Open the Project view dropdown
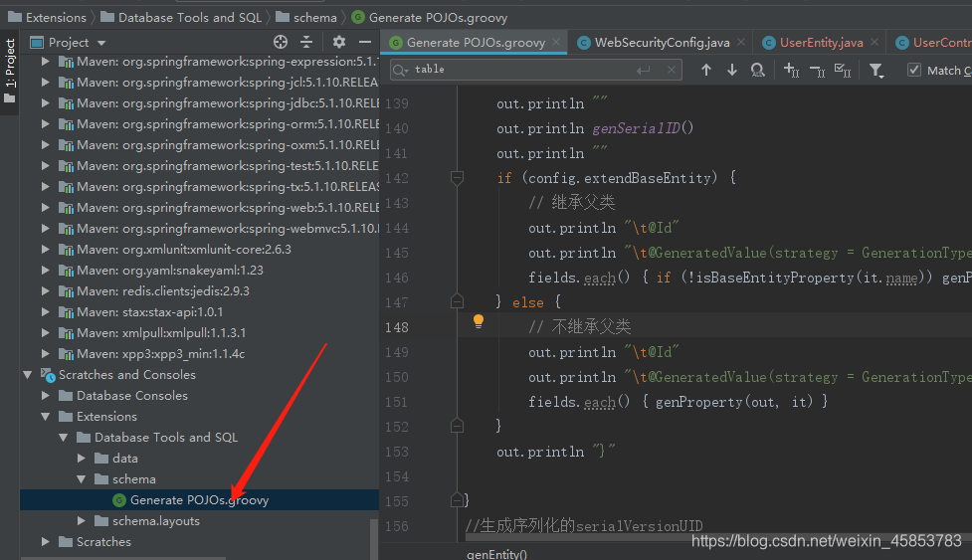Image resolution: width=972 pixels, height=560 pixels. coord(101,43)
